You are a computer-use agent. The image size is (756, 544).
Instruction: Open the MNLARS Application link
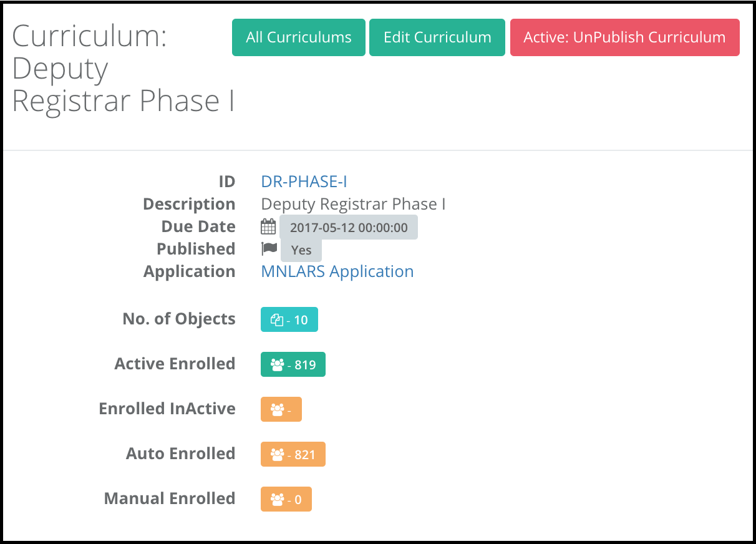coord(337,271)
